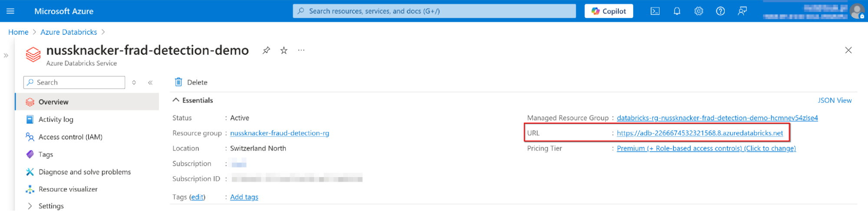
Task: Click the Premium pricing tier link
Action: pos(706,148)
